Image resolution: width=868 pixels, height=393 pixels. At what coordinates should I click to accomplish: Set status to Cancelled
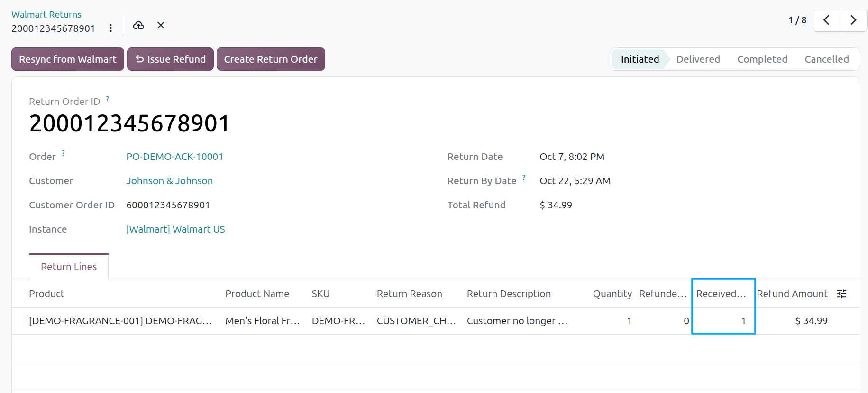[826, 59]
